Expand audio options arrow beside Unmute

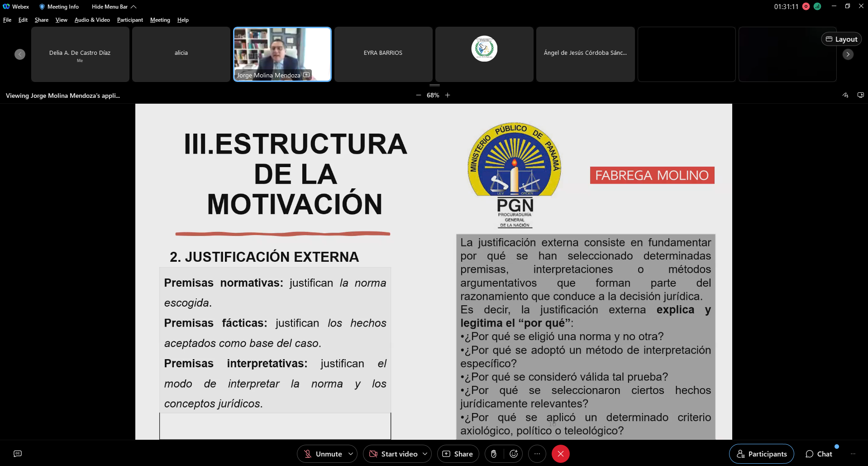351,454
